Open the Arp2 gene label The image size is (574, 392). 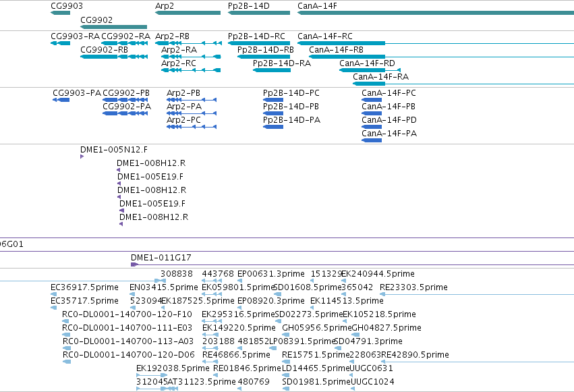(165, 6)
